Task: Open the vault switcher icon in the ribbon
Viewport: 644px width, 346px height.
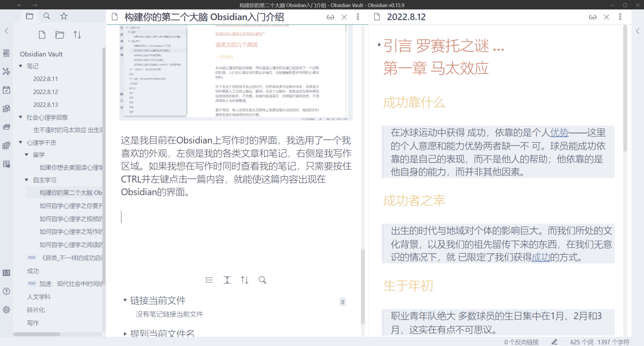Action: [x=6, y=273]
